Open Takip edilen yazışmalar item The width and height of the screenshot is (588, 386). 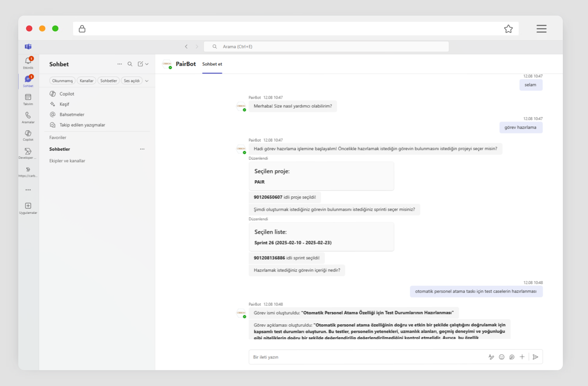82,125
